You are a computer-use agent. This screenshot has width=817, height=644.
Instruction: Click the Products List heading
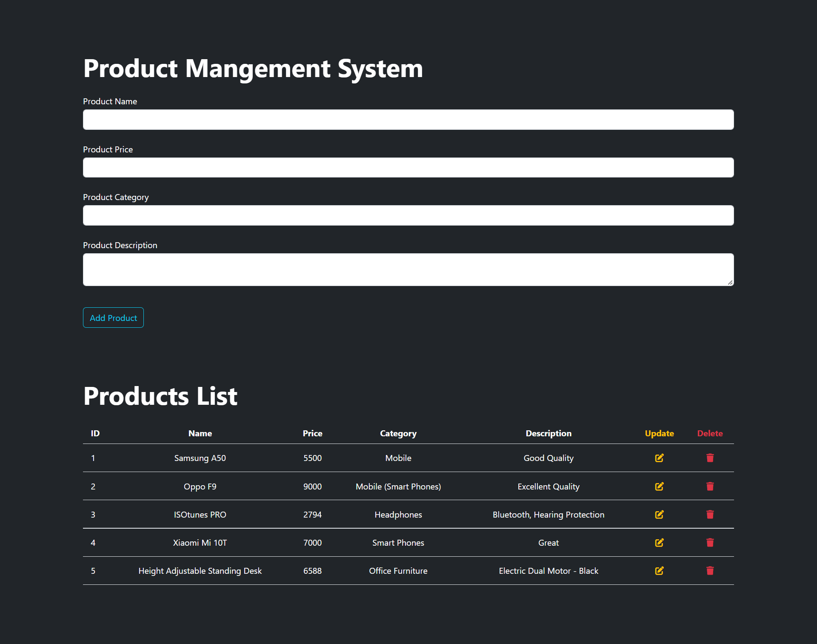point(160,396)
